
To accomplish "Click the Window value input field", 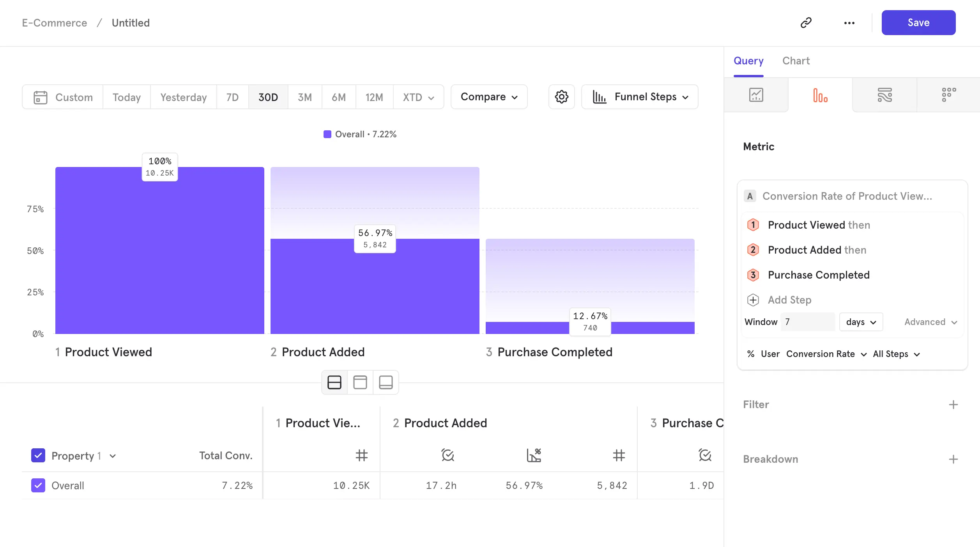I will 807,321.
